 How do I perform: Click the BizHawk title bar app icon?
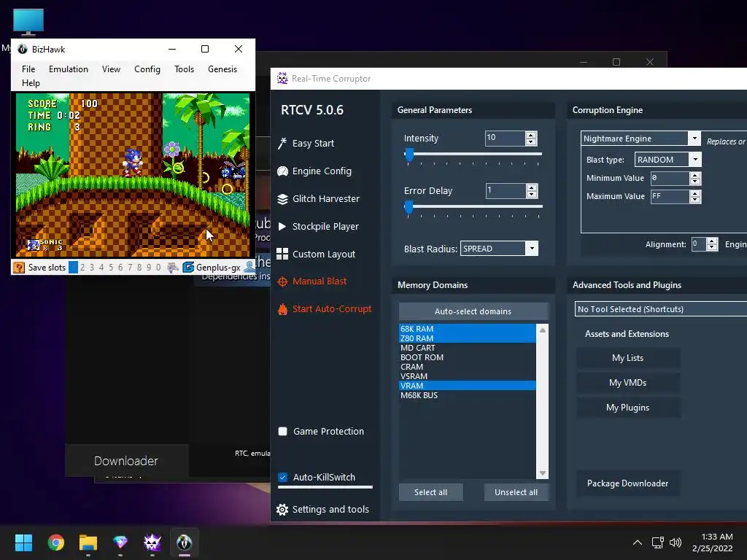pyautogui.click(x=23, y=49)
